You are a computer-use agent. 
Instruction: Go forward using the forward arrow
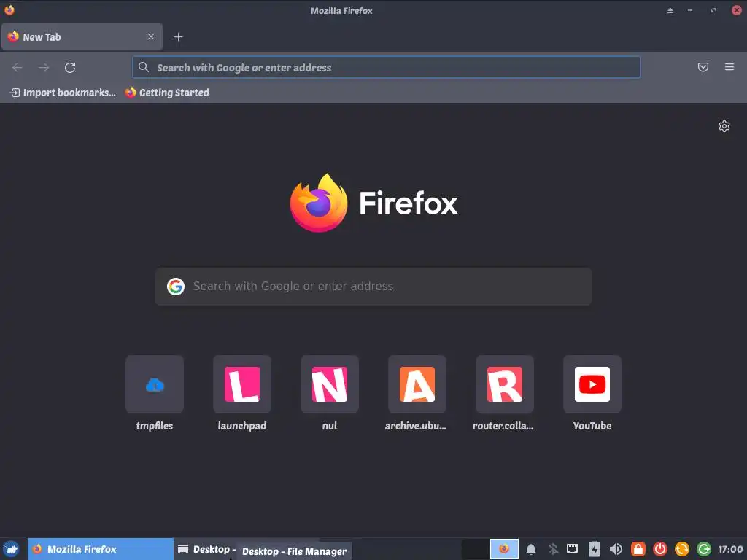(44, 68)
